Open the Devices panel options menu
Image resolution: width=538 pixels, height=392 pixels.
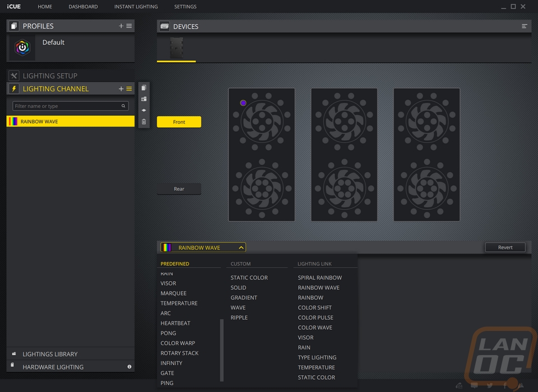[x=525, y=26]
